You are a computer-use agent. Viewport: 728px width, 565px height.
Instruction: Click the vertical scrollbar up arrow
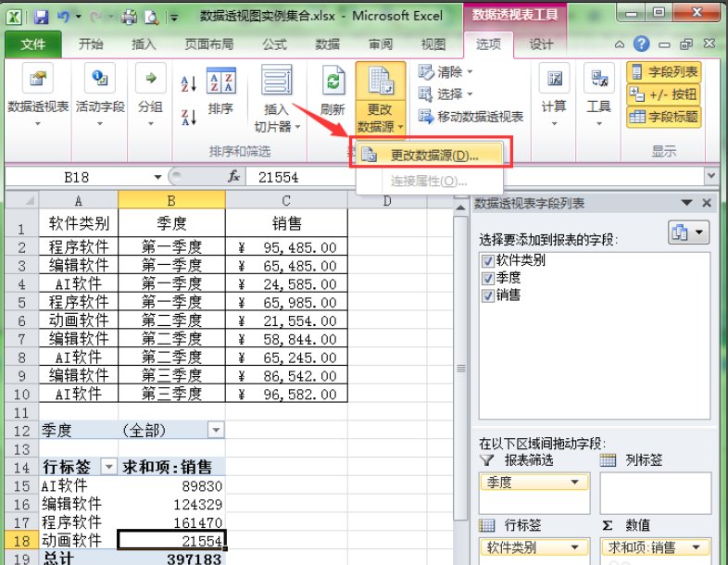click(460, 208)
